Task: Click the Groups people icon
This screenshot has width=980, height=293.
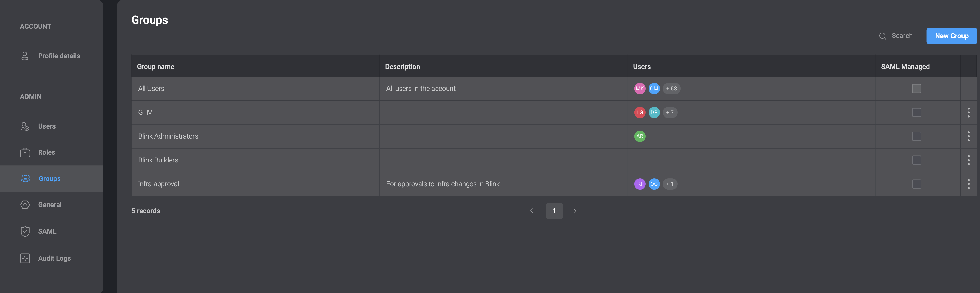Action: coord(25,179)
